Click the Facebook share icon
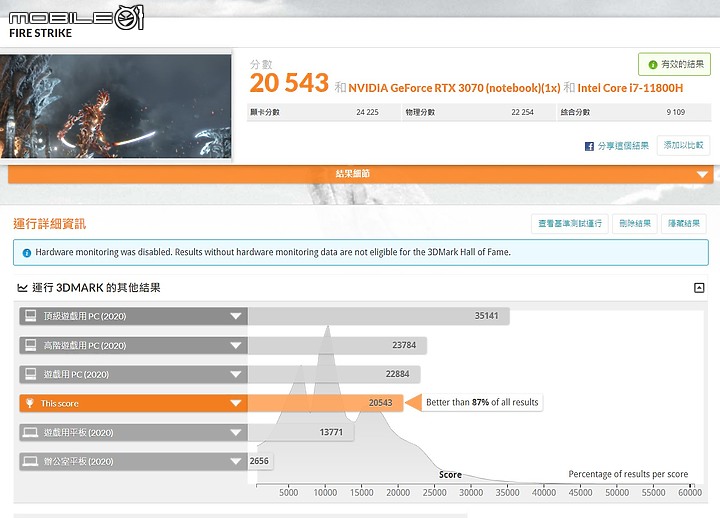 (589, 146)
